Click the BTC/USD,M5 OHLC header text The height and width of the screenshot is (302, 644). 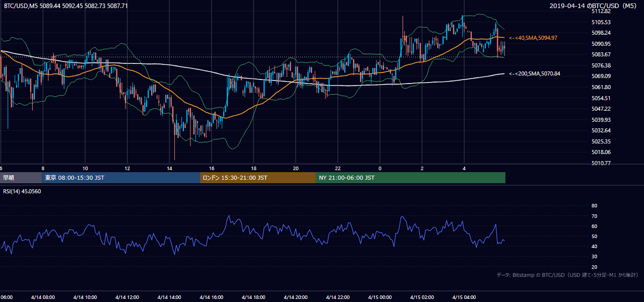[66, 6]
